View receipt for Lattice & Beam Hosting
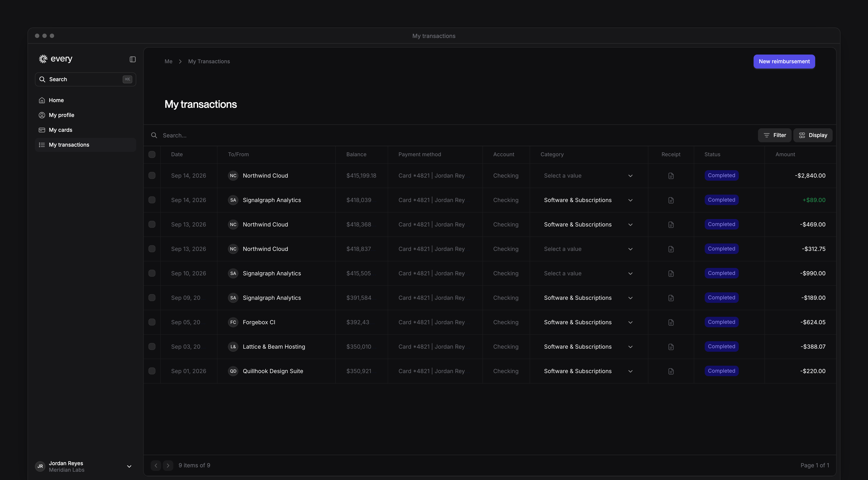The image size is (868, 480). 671,347
